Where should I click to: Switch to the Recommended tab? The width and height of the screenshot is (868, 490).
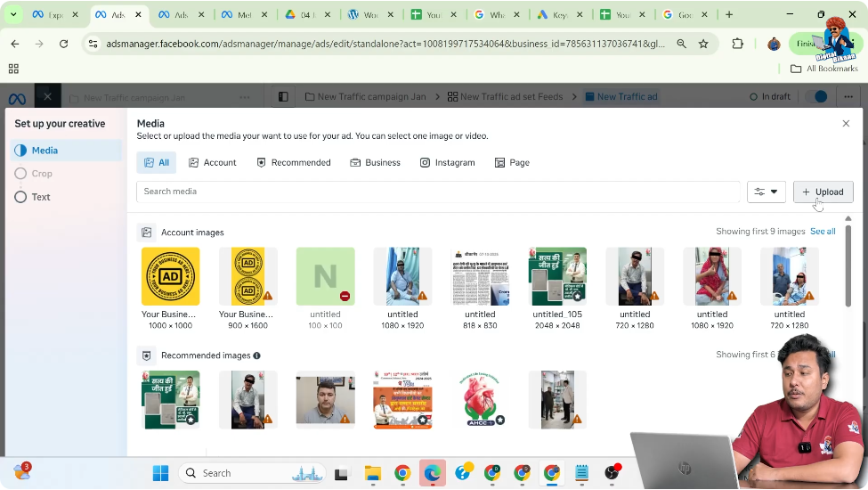(x=294, y=163)
